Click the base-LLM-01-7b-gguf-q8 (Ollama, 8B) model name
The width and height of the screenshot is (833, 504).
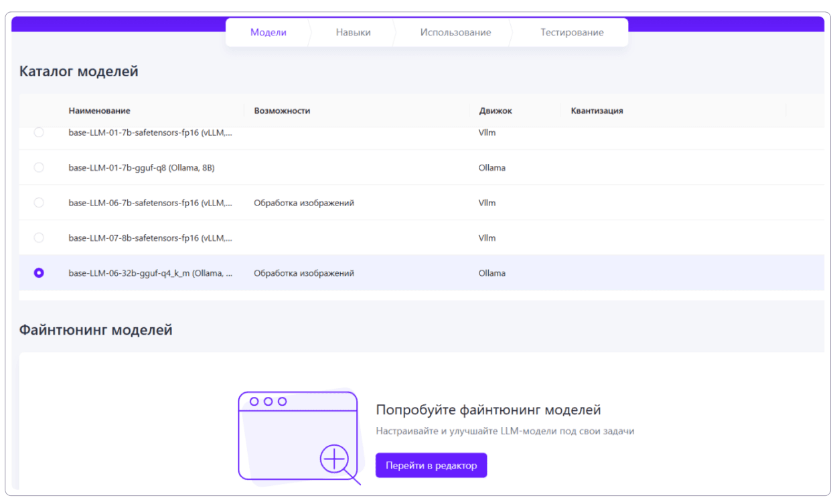[x=141, y=167]
